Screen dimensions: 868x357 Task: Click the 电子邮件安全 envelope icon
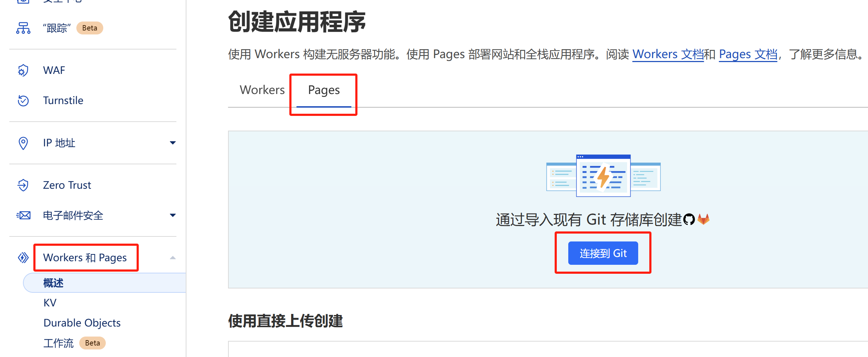click(x=23, y=215)
